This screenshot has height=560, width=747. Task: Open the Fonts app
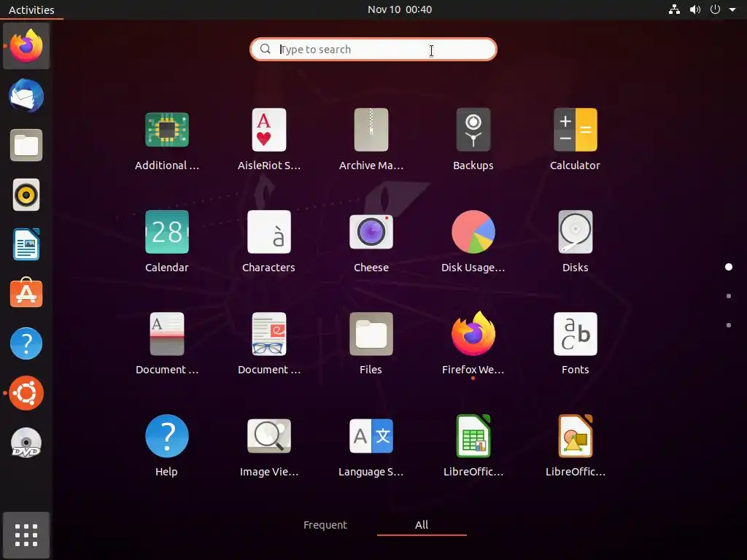575,334
